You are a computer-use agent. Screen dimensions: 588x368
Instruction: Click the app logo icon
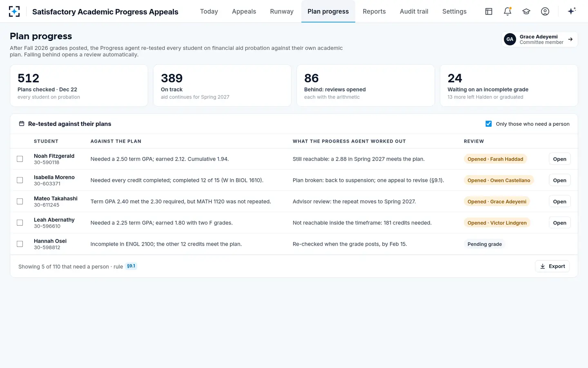point(14,11)
